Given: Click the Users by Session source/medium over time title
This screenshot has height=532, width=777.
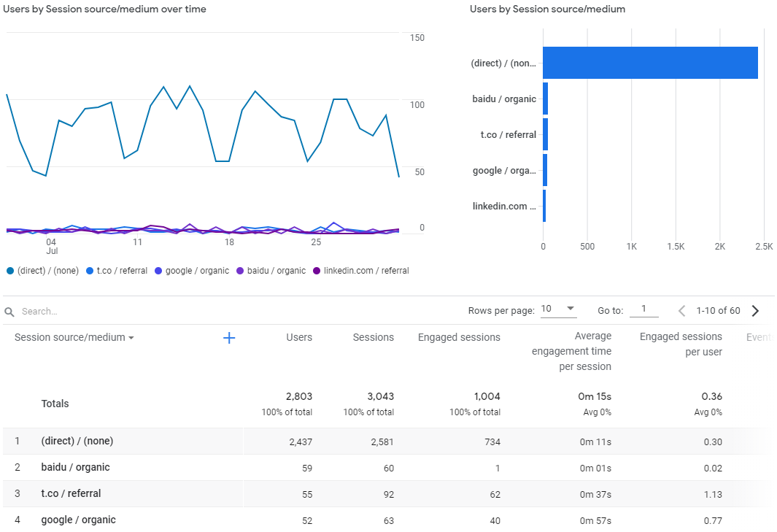Looking at the screenshot, I should tap(104, 9).
